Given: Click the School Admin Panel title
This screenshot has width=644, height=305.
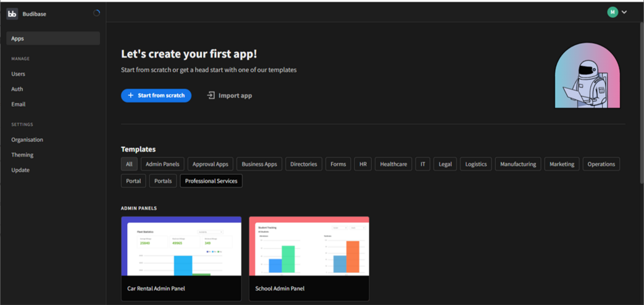Looking at the screenshot, I should tap(280, 288).
